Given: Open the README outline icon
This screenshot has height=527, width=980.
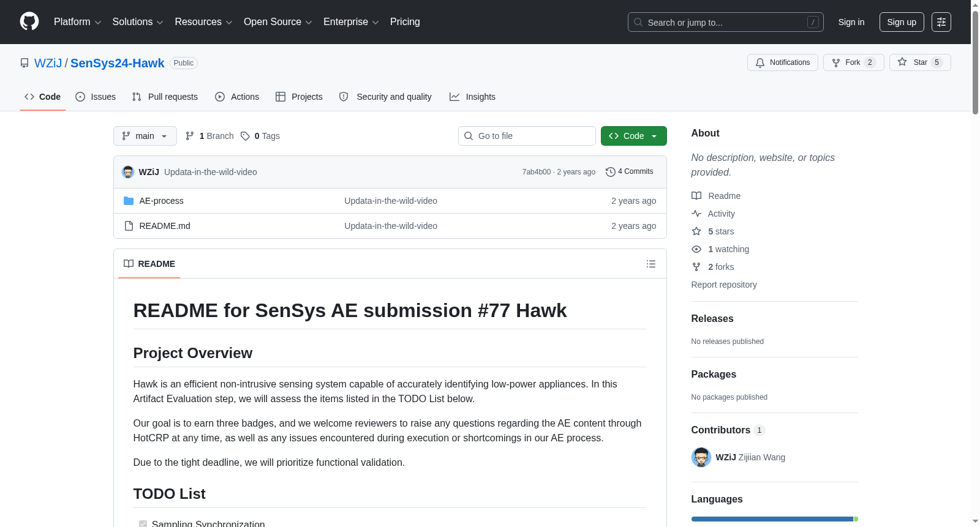Looking at the screenshot, I should tap(651, 264).
